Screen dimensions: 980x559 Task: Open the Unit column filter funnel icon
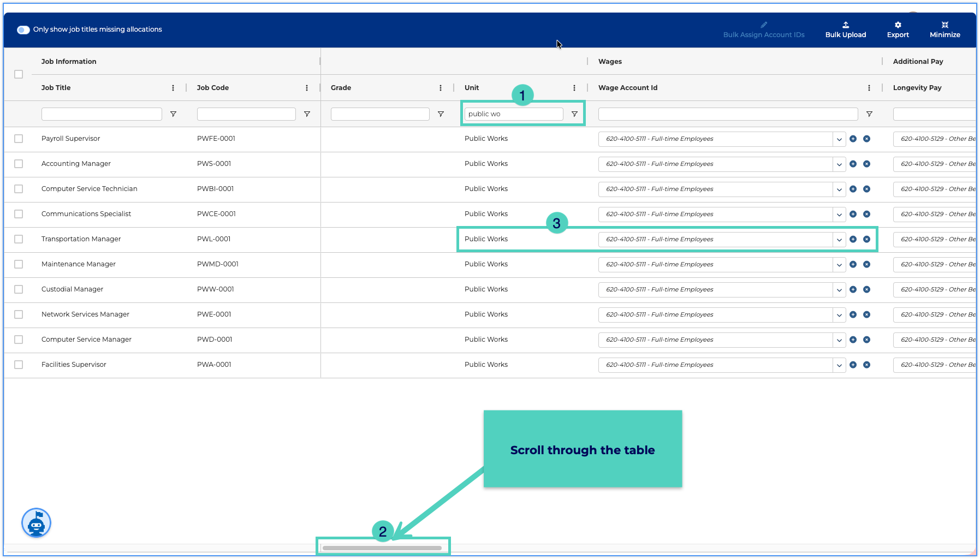(574, 114)
